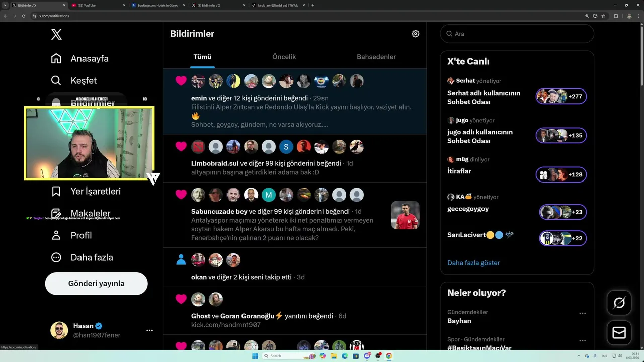Screen dimensions: 644x362
Task: Click the heart icon on emin's notification
Action: (x=181, y=81)
